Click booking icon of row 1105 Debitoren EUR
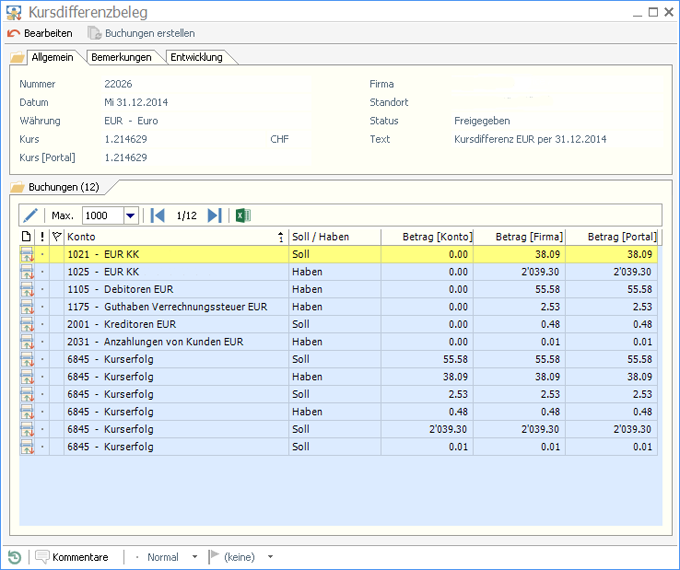This screenshot has height=570, width=680. pyautogui.click(x=27, y=289)
